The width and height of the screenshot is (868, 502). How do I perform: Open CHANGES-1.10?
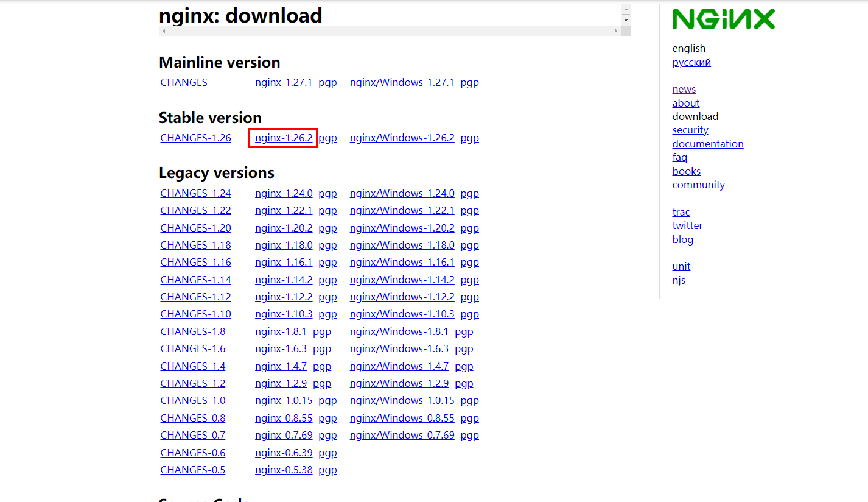point(196,314)
